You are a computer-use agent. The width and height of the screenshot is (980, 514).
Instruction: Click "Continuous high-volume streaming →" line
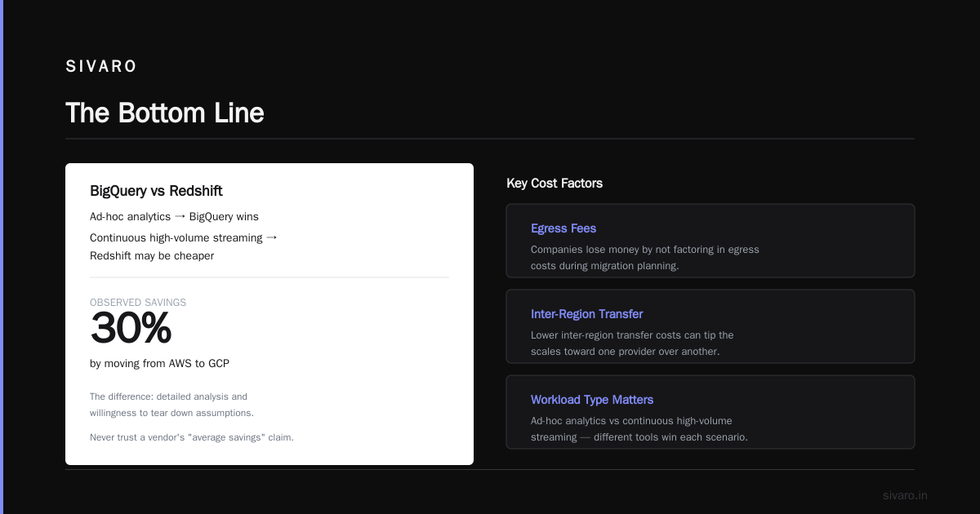point(184,237)
